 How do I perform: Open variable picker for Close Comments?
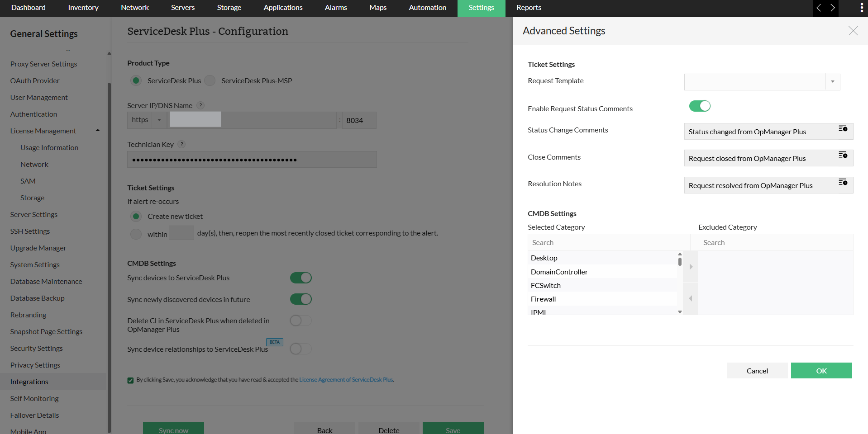click(843, 156)
